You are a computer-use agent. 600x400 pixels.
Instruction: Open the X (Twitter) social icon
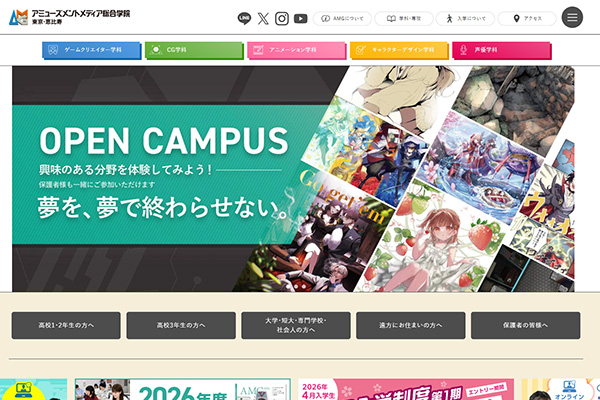coord(263,18)
